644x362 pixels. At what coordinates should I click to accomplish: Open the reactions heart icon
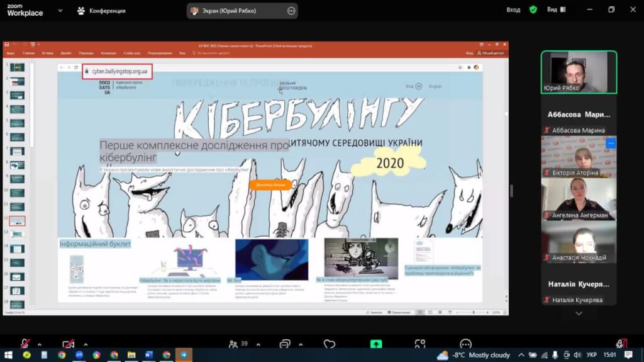[x=330, y=344]
